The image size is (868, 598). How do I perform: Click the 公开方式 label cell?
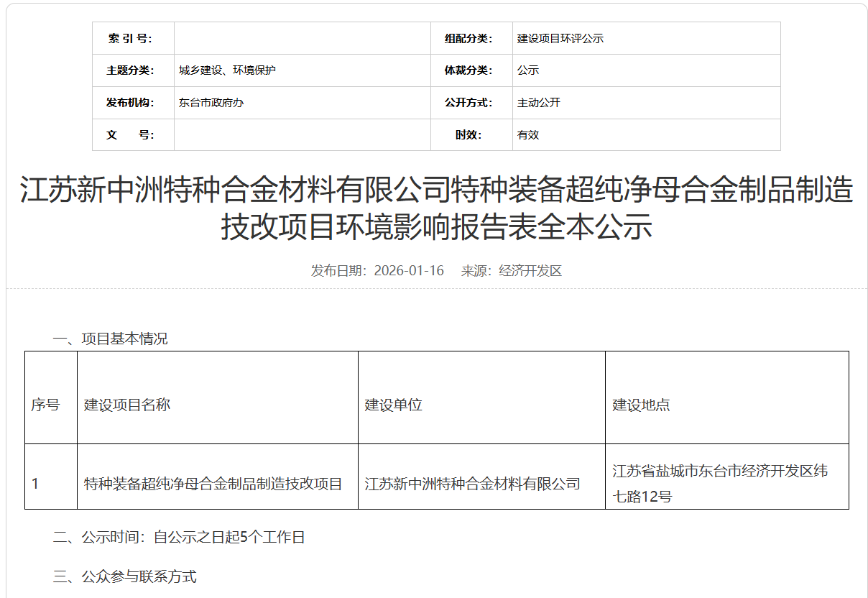click(471, 103)
